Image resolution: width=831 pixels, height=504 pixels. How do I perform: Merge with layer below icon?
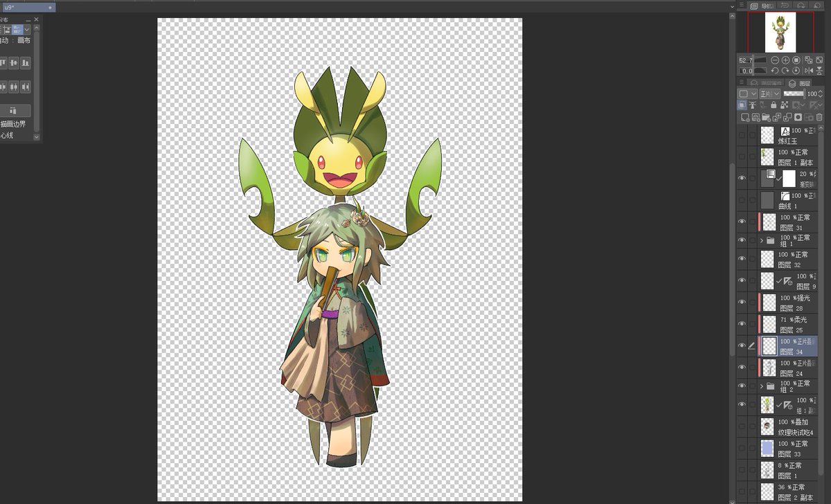787,118
